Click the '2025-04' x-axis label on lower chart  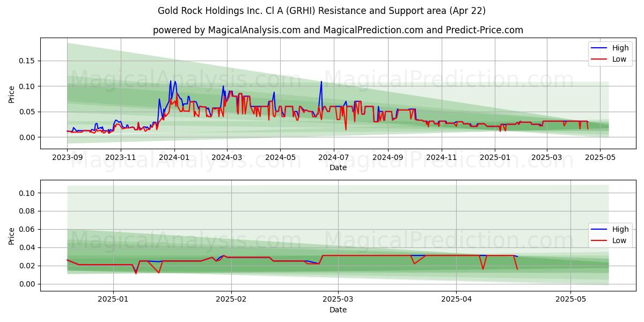click(x=456, y=299)
